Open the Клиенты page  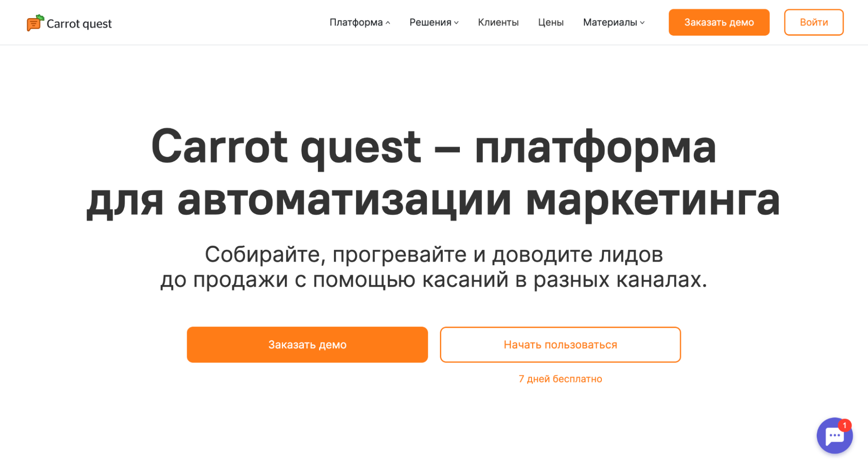pyautogui.click(x=498, y=22)
